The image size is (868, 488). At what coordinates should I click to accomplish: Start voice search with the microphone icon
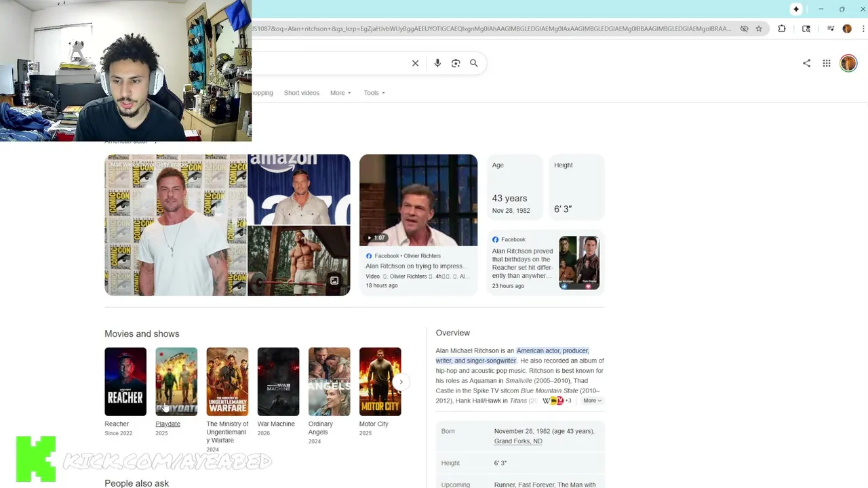(x=437, y=63)
